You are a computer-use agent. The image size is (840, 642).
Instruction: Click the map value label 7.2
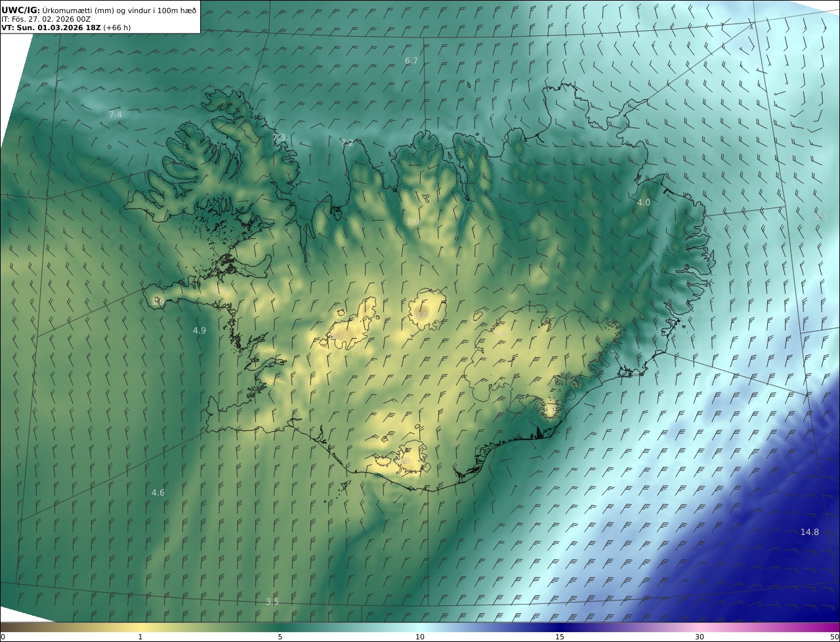pyautogui.click(x=347, y=142)
